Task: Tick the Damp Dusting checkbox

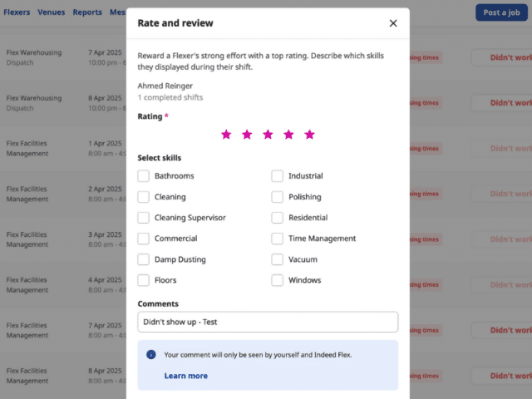Action: tap(144, 259)
